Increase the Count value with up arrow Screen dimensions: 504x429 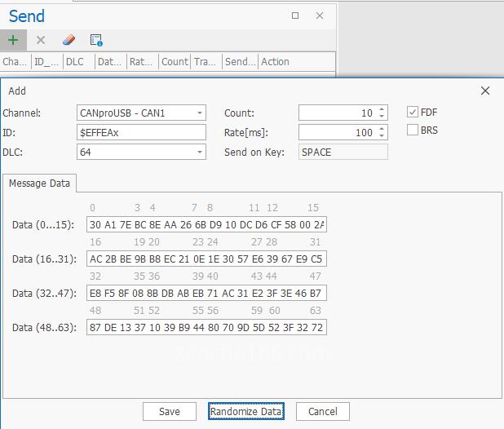point(381,110)
